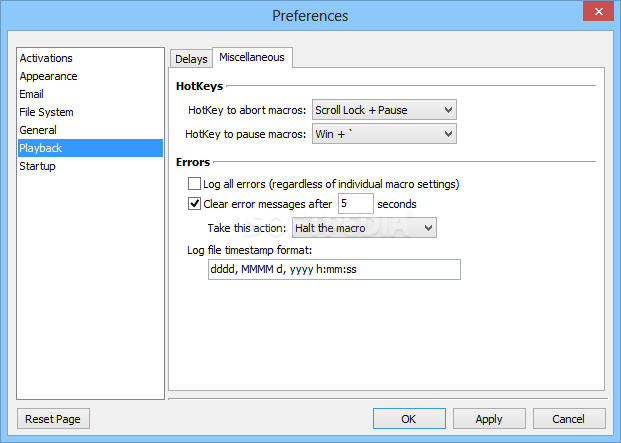Switch to the Delays tab
This screenshot has width=621, height=443.
click(191, 59)
